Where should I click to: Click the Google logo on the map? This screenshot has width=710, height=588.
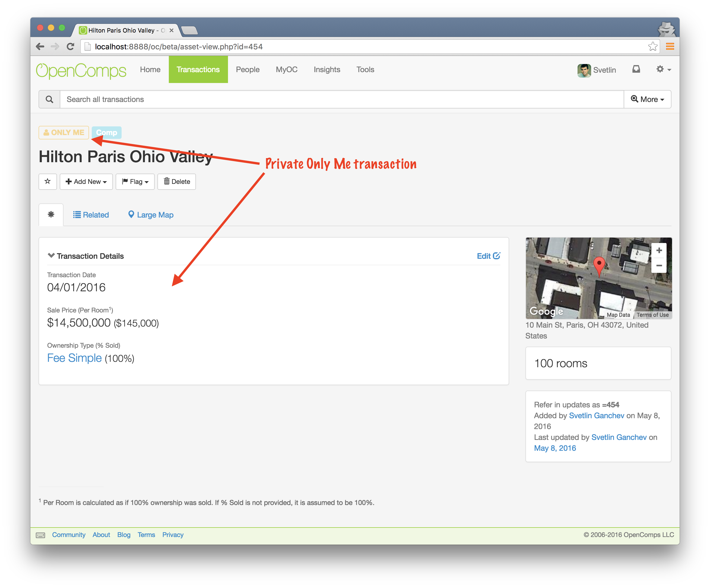pos(546,311)
